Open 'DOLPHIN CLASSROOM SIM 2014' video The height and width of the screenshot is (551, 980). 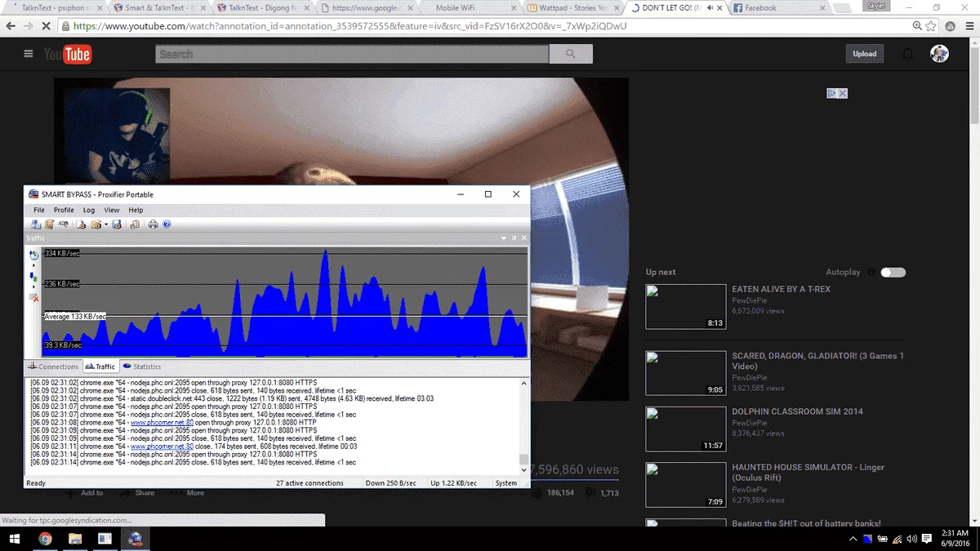point(797,411)
